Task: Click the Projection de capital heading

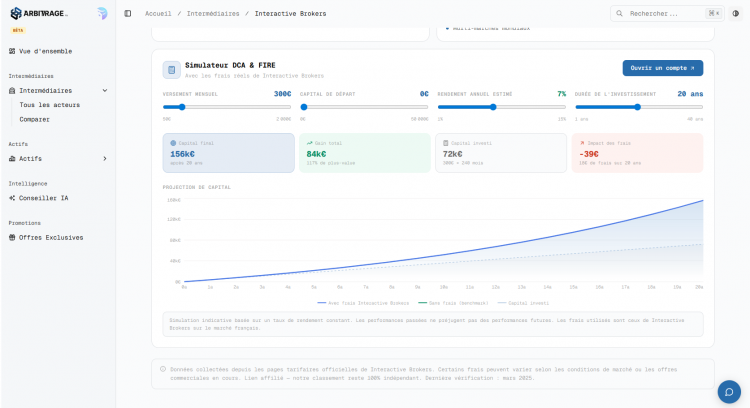Action: tap(197, 187)
